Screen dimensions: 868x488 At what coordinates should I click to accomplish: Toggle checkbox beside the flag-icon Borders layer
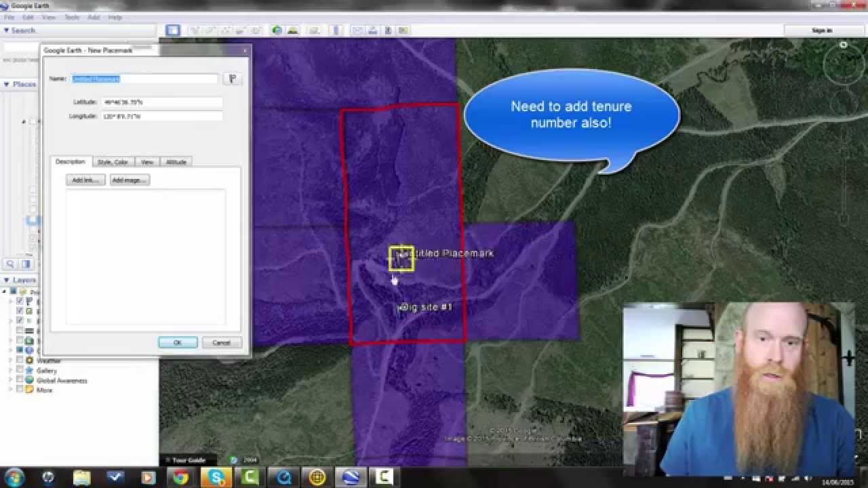point(19,301)
